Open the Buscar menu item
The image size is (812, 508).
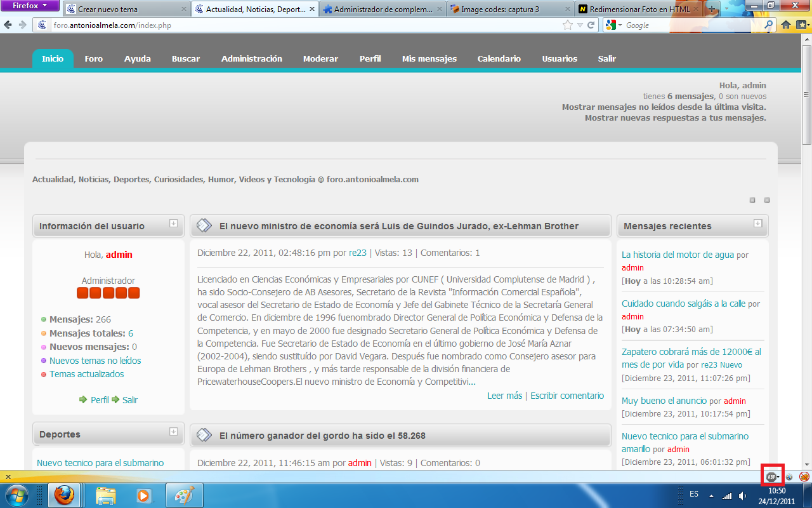pos(186,58)
